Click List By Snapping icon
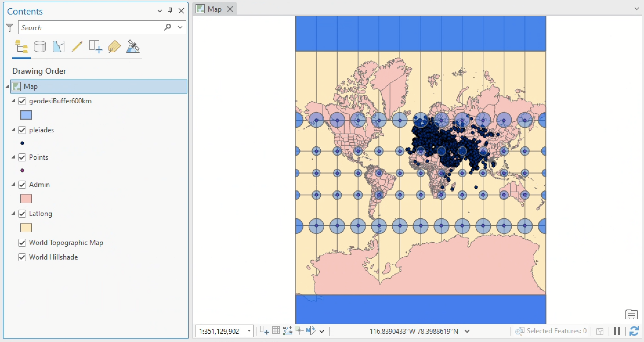The height and width of the screenshot is (342, 644). coord(95,46)
